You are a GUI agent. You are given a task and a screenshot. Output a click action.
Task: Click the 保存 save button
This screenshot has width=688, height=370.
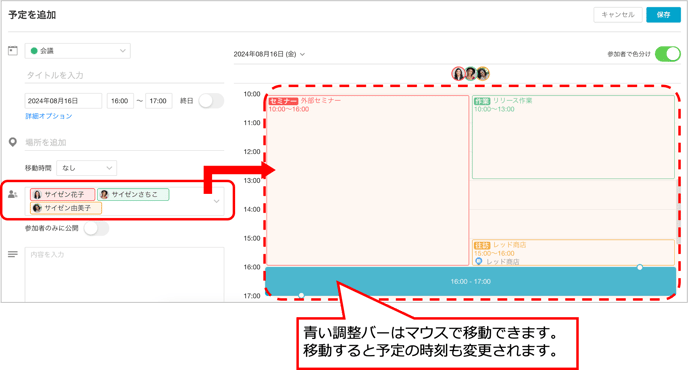click(663, 14)
